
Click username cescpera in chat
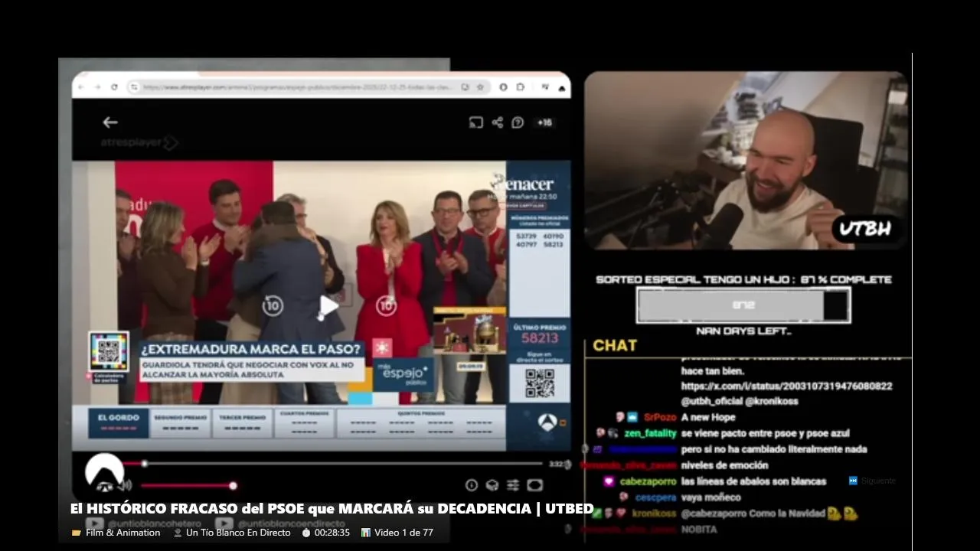pyautogui.click(x=655, y=497)
